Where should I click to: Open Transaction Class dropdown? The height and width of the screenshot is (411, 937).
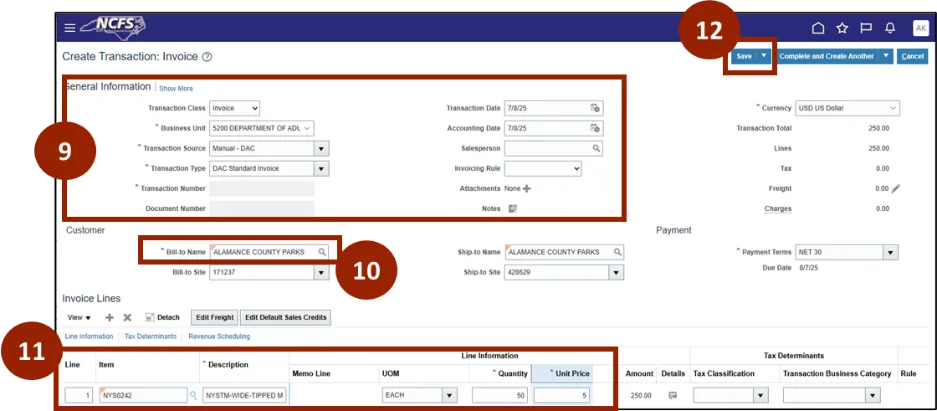pyautogui.click(x=234, y=108)
